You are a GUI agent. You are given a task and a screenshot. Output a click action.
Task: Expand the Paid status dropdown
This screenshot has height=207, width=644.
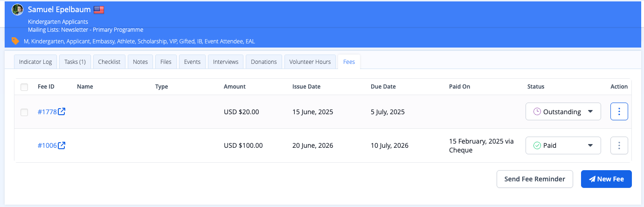pos(590,145)
